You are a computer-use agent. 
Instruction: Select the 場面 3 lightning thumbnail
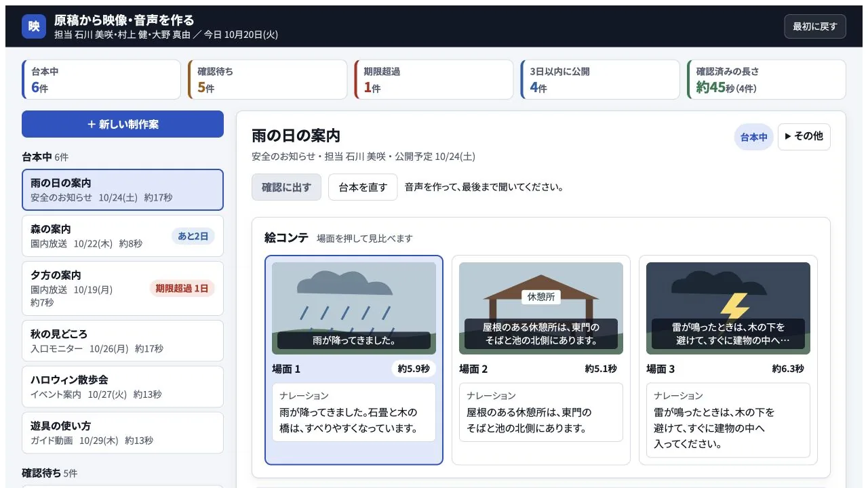(x=728, y=308)
